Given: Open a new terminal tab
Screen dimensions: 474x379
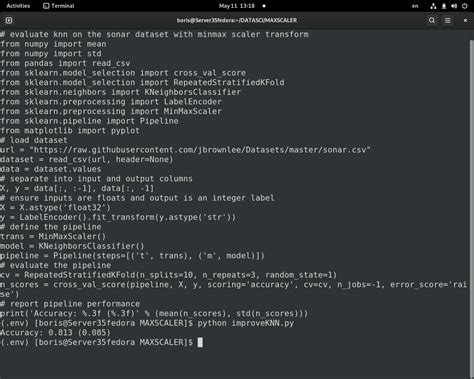Looking at the screenshot, I should pyautogui.click(x=9, y=20).
